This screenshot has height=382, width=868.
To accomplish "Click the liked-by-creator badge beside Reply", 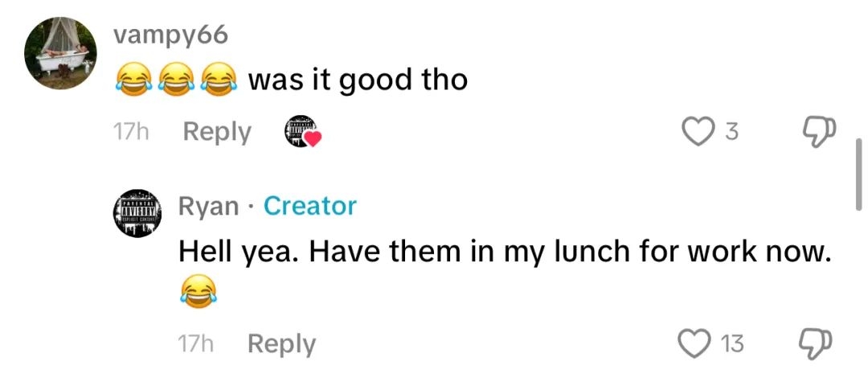I will (303, 133).
